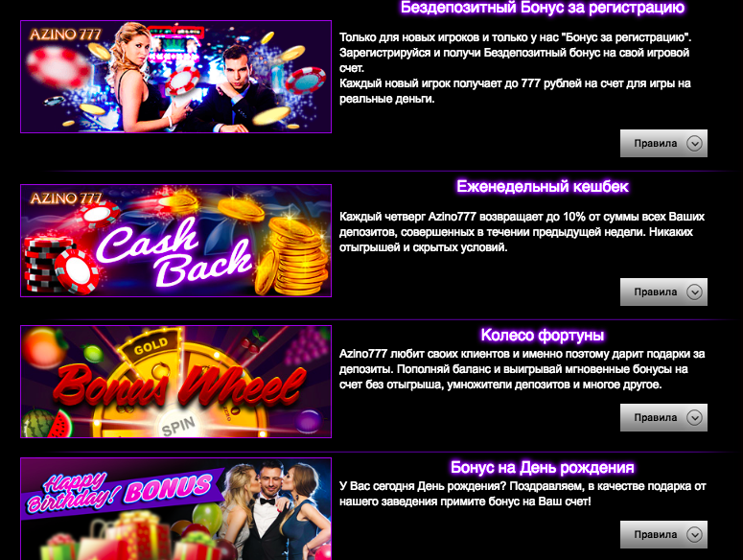The image size is (743, 560).
Task: Open the Бездепозитный Бонус за регистрацию heading
Action: click(x=543, y=8)
